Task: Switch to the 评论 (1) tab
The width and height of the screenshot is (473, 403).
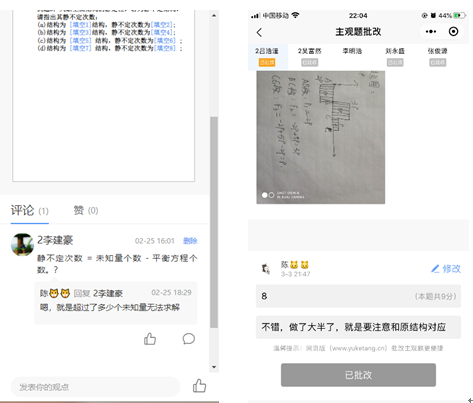Action: tap(30, 211)
